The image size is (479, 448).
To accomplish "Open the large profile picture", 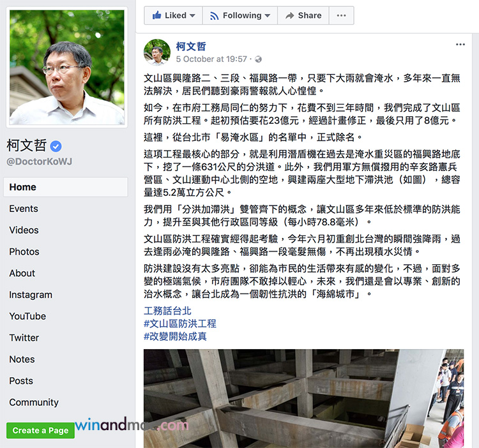I will 67,68.
